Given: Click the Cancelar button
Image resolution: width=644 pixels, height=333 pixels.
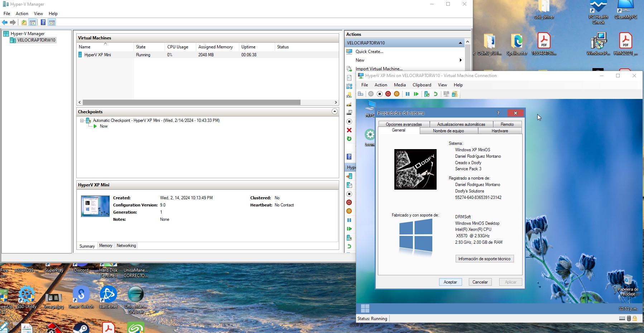Looking at the screenshot, I should click(x=480, y=282).
